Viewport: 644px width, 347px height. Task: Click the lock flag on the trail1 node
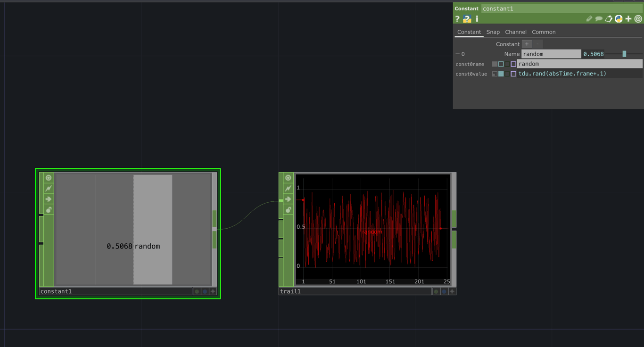(288, 210)
